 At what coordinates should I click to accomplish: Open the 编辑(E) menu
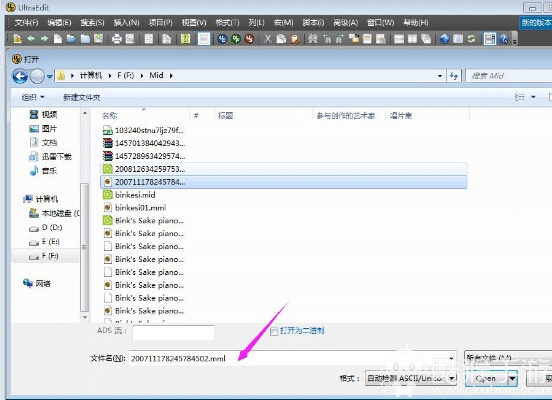coord(59,23)
